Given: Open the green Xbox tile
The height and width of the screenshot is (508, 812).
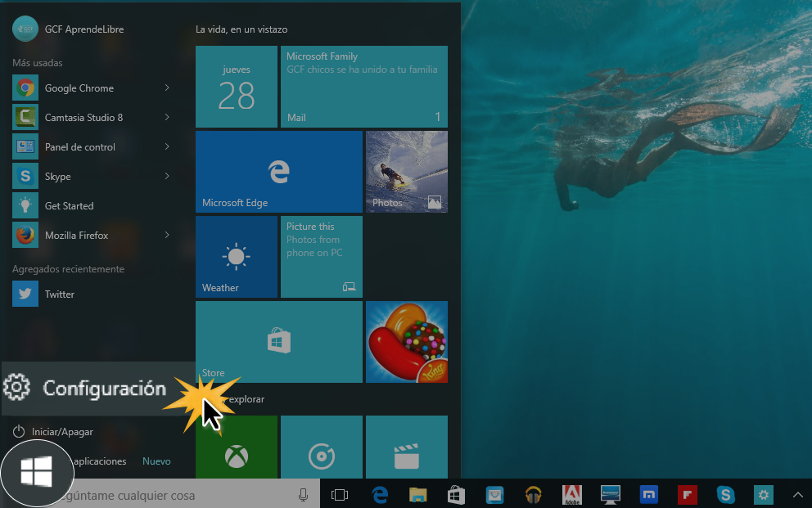Looking at the screenshot, I should click(x=237, y=447).
